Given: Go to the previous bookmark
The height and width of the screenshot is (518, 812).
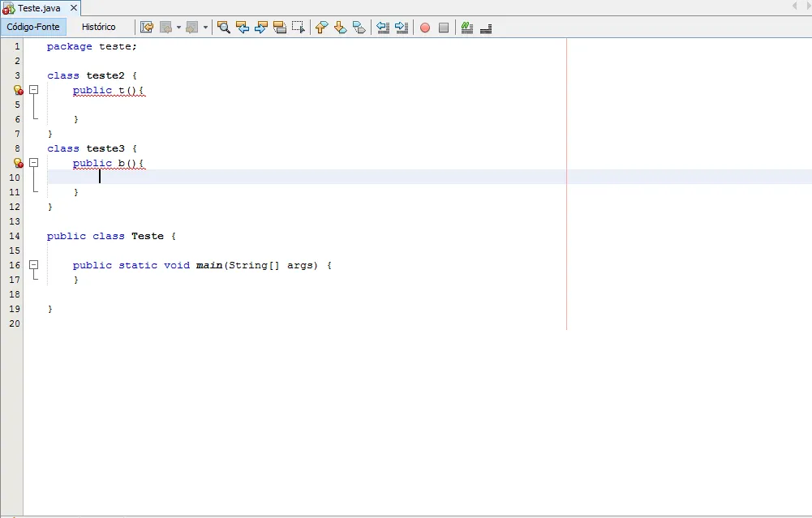Looking at the screenshot, I should click(x=321, y=28).
